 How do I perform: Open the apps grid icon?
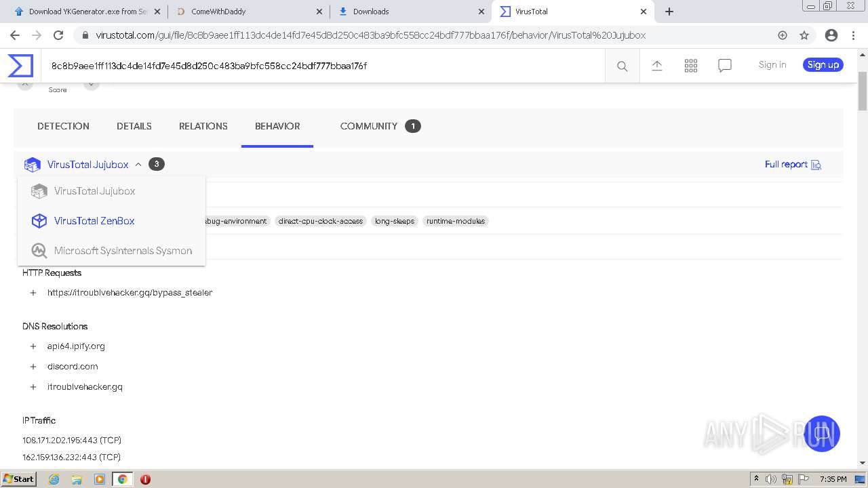pos(691,66)
